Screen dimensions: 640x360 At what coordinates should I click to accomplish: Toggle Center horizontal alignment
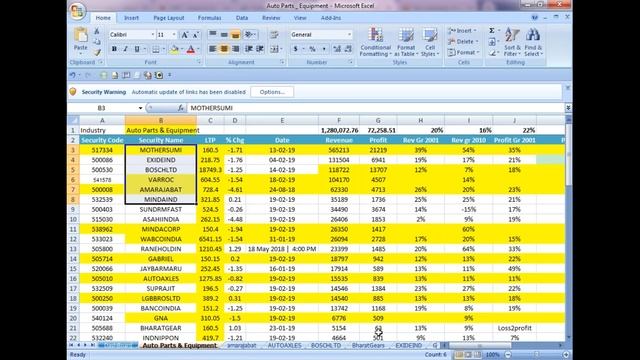(x=224, y=49)
